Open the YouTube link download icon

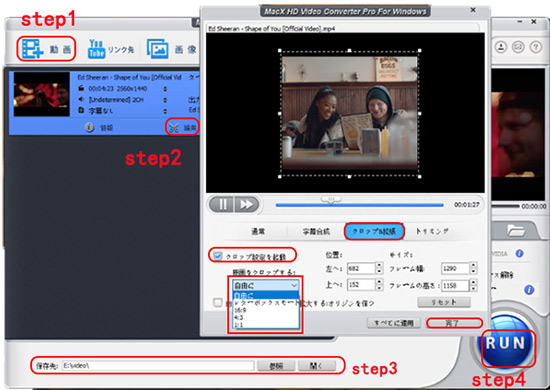tap(96, 49)
